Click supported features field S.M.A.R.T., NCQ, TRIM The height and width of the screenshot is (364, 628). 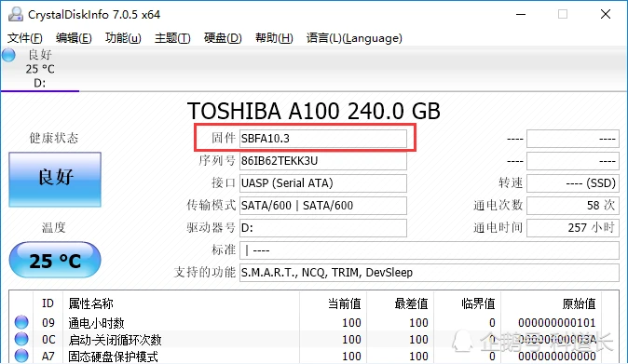(x=430, y=273)
